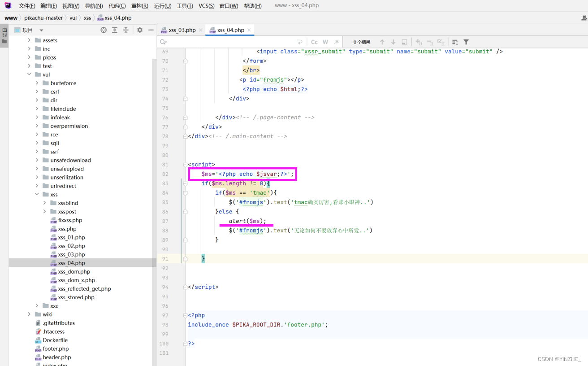Select Dockerfile in the project tree
Image resolution: width=588 pixels, height=366 pixels.
click(x=55, y=340)
